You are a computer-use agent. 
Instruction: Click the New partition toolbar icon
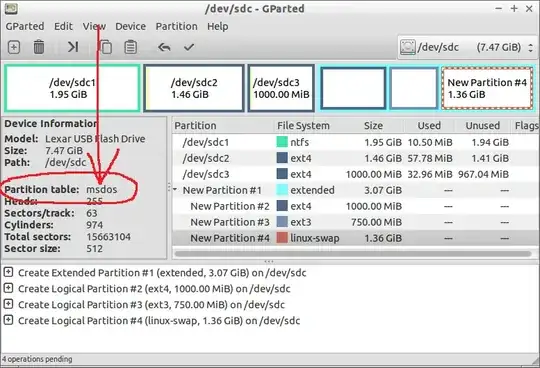tap(14, 47)
